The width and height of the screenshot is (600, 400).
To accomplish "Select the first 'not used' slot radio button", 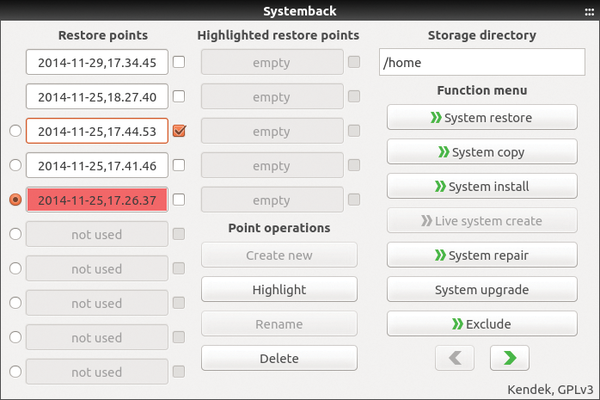I will coord(15,234).
